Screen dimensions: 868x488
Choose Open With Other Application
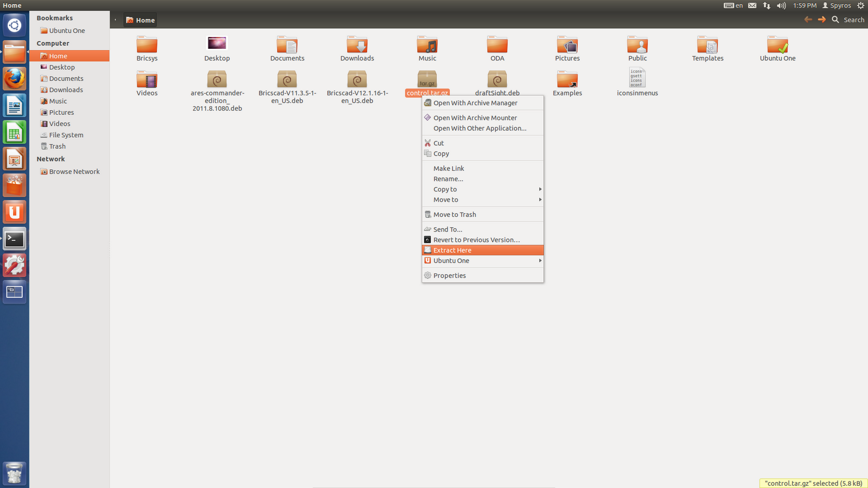tap(483, 129)
